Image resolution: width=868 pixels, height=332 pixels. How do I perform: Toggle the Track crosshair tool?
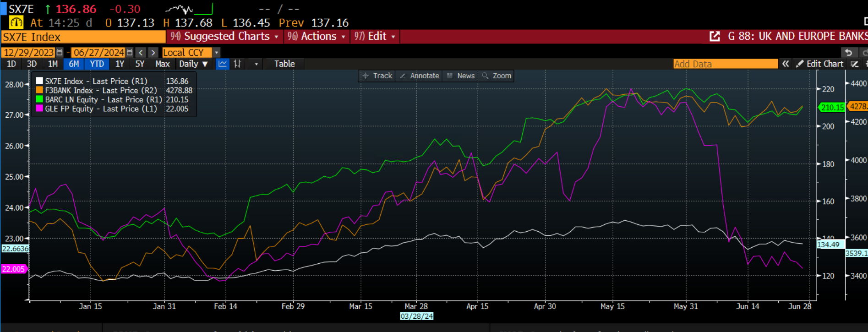click(377, 76)
